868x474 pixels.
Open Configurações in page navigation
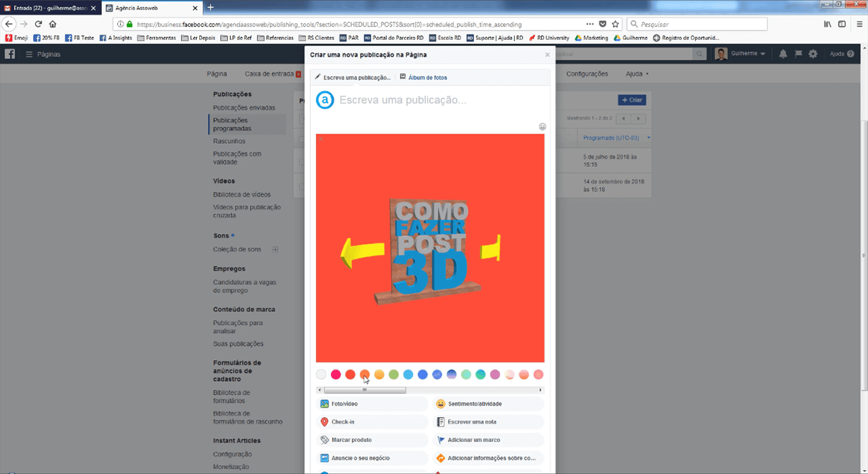(587, 74)
